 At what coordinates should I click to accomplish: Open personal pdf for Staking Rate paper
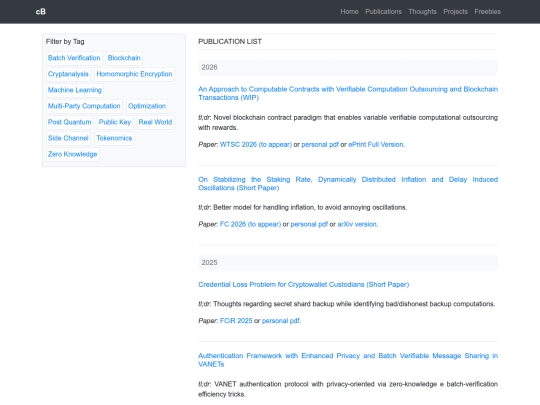pyautogui.click(x=309, y=224)
